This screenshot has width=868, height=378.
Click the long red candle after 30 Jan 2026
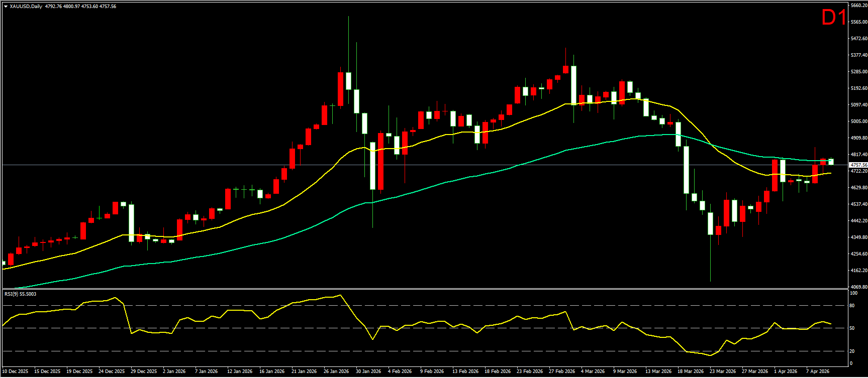tap(381, 161)
